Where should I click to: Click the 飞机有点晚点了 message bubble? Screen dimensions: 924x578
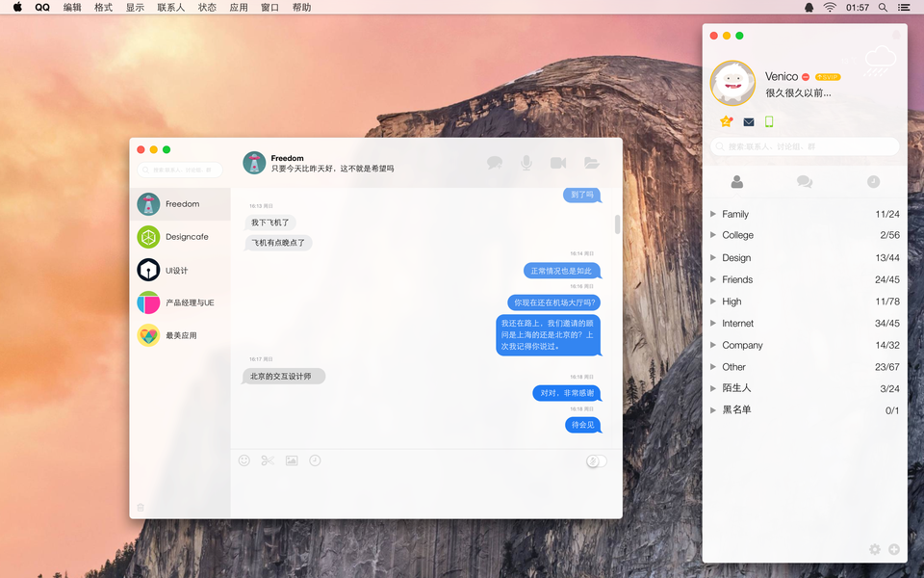tap(278, 243)
